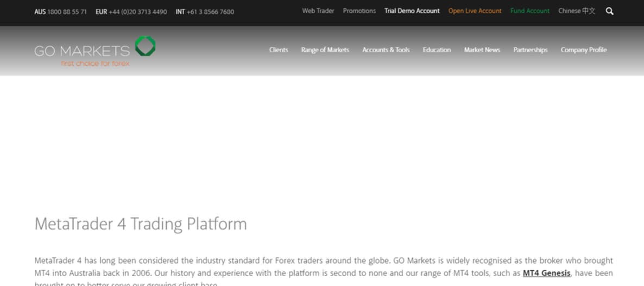The width and height of the screenshot is (644, 286).
Task: Switch site language to Chinese 中文
Action: pos(577,11)
